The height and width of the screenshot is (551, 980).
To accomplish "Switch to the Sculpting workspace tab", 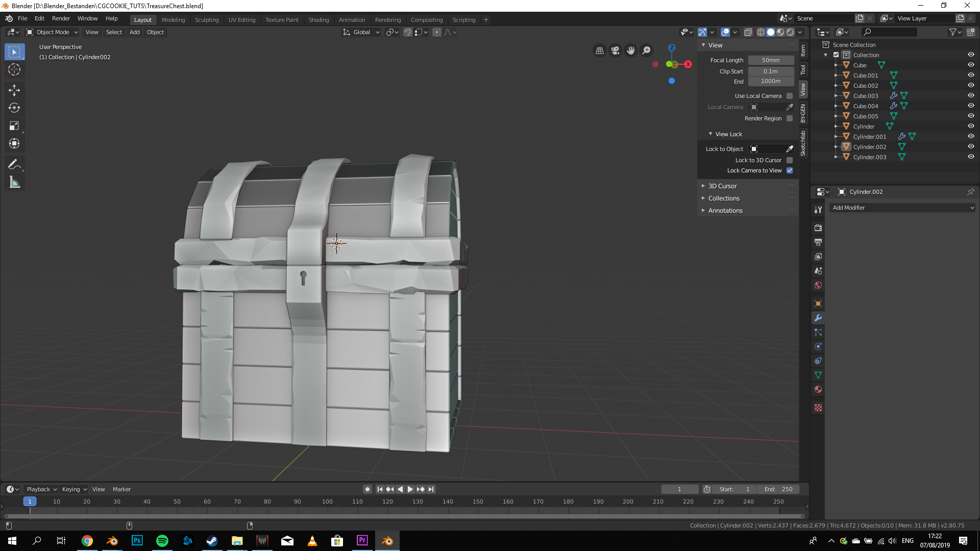I will click(x=206, y=20).
